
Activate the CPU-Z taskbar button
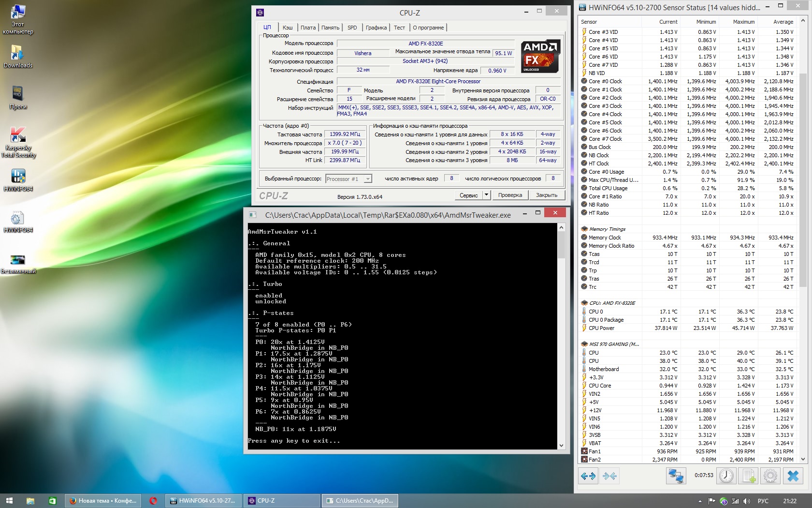click(282, 501)
